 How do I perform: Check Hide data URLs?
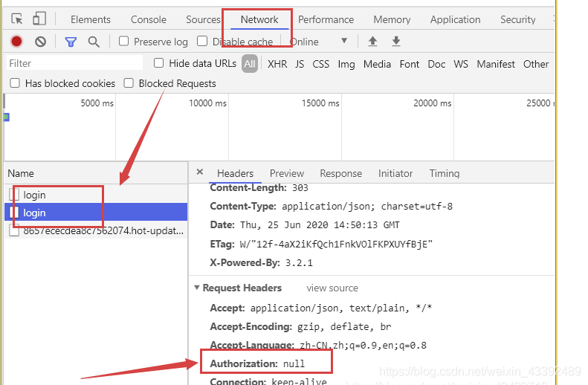(x=158, y=63)
